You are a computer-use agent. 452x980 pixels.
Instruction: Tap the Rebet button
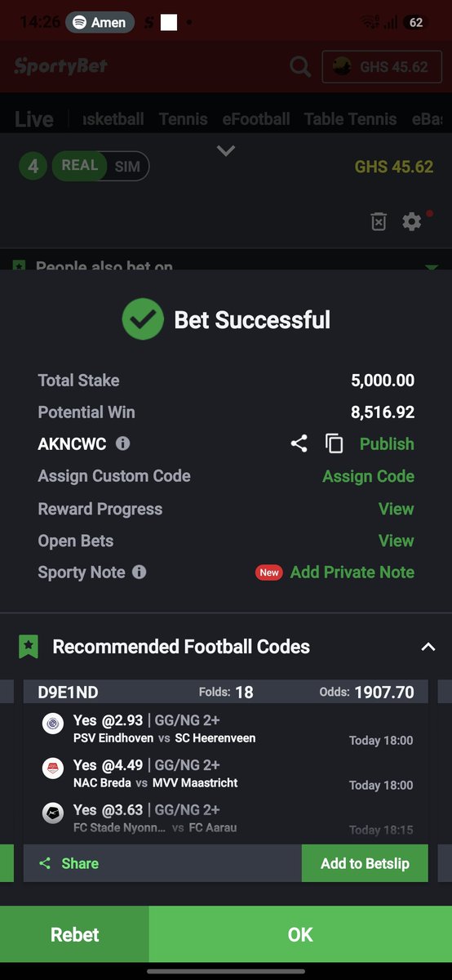coord(74,935)
